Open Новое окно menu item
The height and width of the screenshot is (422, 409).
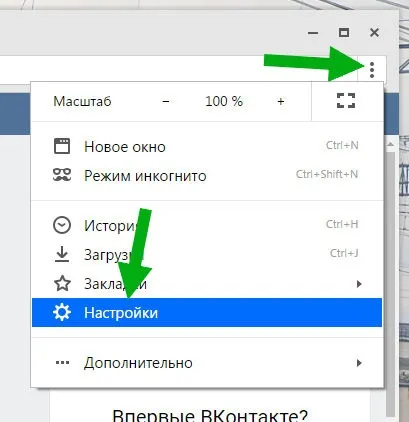point(207,146)
